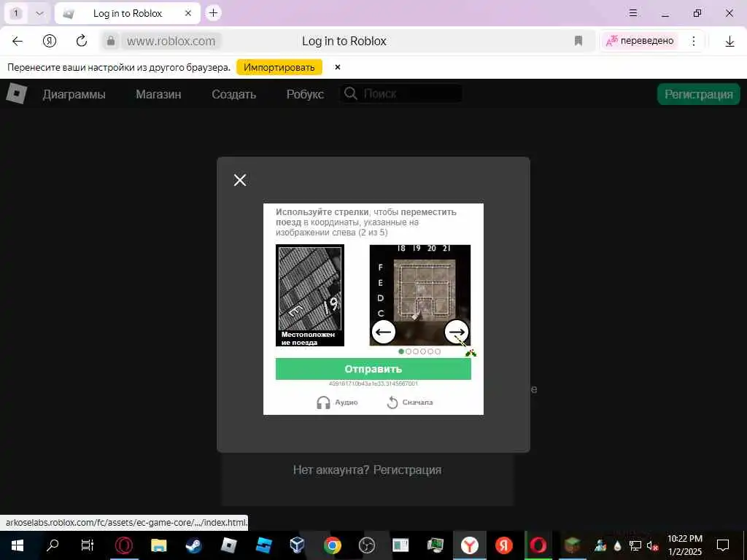Open the browser downloads panel
The width and height of the screenshot is (747, 560).
(729, 42)
